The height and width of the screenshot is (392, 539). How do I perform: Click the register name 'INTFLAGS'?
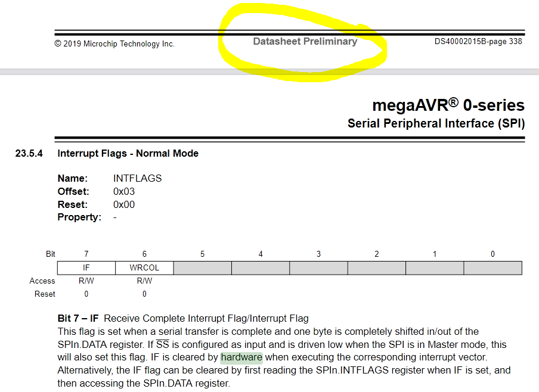pyautogui.click(x=138, y=178)
